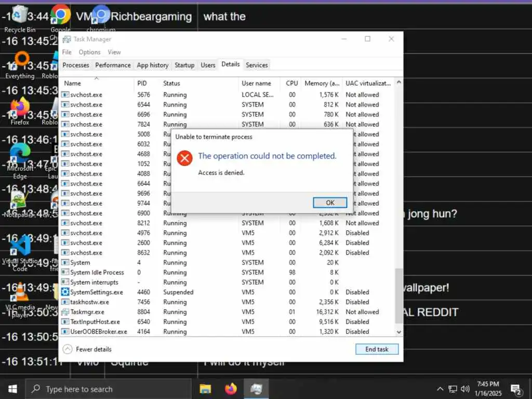532x399 pixels.
Task: Switch to the Performance tab
Action: point(113,65)
